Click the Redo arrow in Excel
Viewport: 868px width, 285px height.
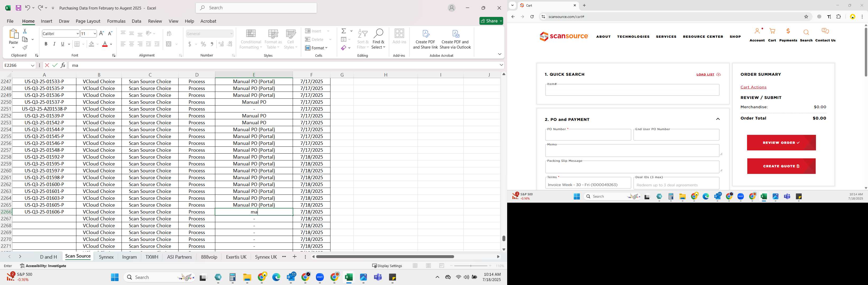pos(40,8)
